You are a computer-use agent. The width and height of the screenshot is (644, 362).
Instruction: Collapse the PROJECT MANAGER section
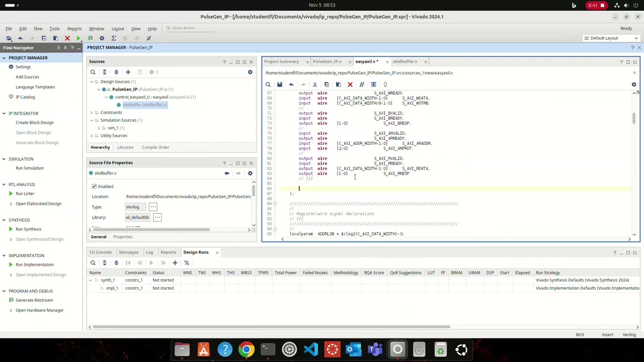click(x=4, y=58)
